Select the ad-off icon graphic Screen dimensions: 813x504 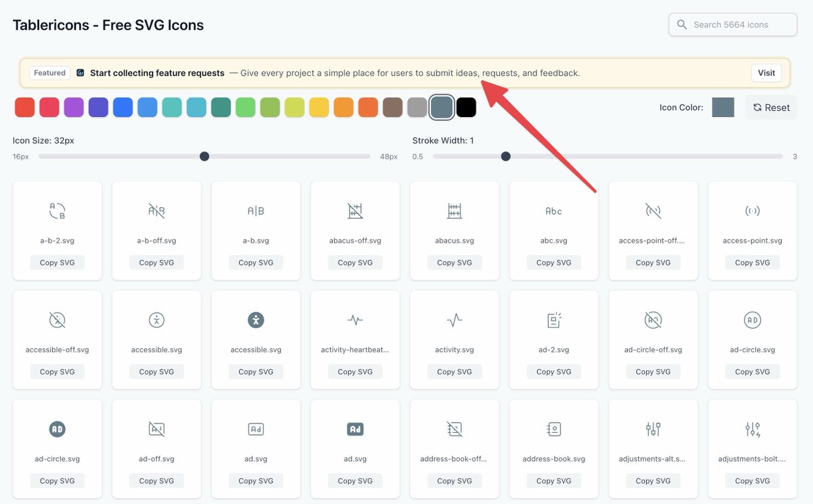pos(157,429)
